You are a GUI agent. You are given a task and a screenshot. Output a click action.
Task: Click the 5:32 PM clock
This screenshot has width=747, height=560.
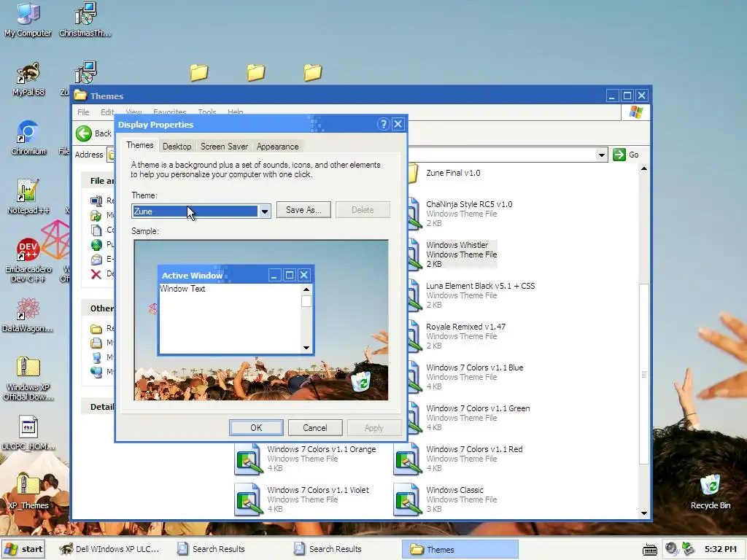coord(720,549)
